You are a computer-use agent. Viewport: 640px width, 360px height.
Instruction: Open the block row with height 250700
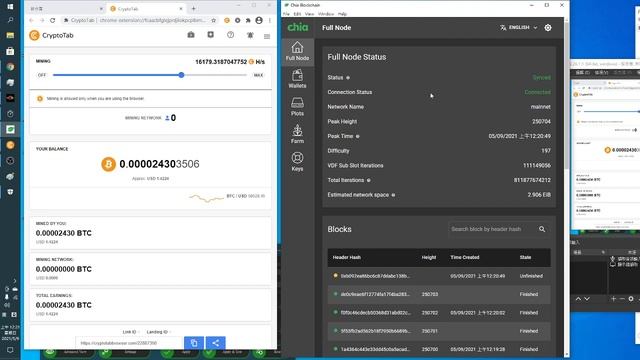point(439,349)
